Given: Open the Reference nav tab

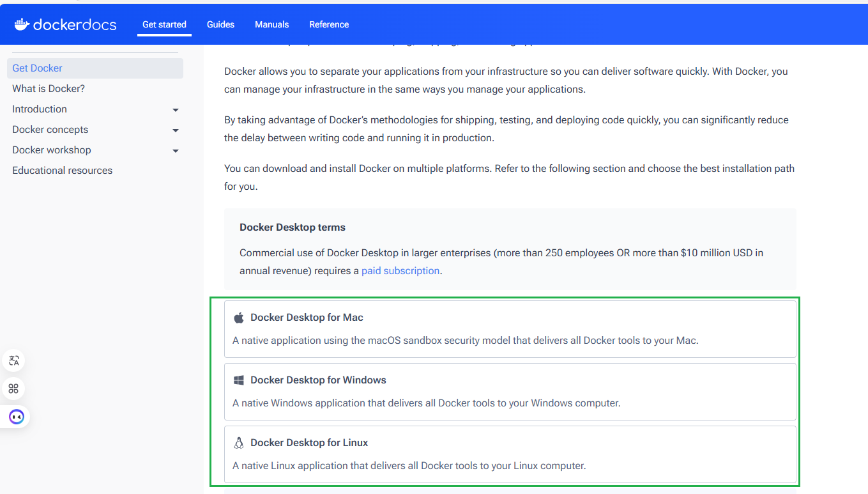Looking at the screenshot, I should (329, 24).
